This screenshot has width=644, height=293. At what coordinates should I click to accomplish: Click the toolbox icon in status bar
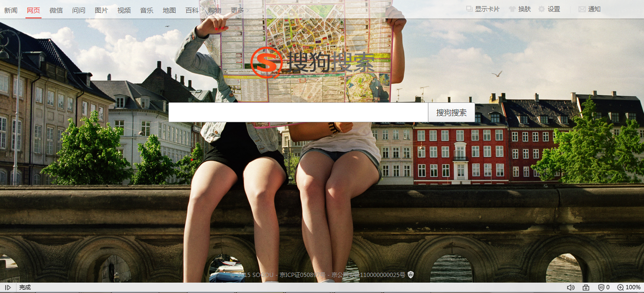coord(586,287)
